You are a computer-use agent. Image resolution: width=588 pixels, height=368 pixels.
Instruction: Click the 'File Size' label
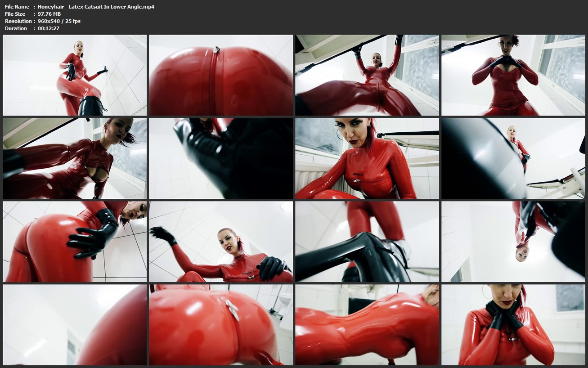coord(16,14)
